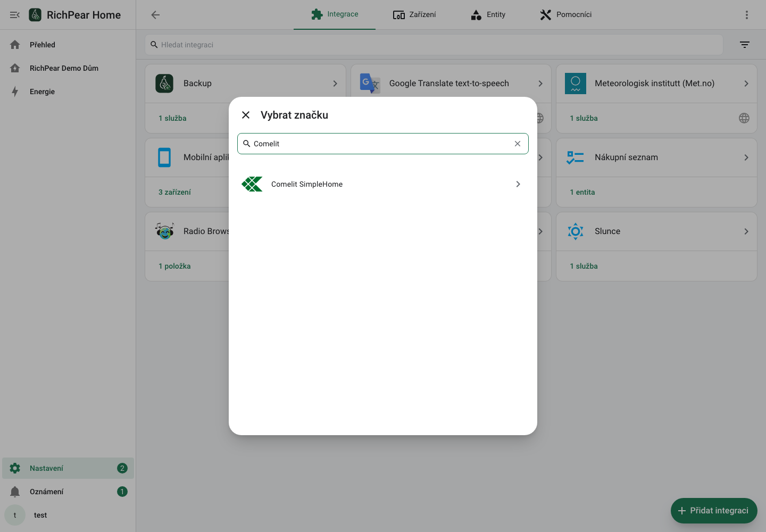Focus the Comelit brand search field

(x=382, y=144)
